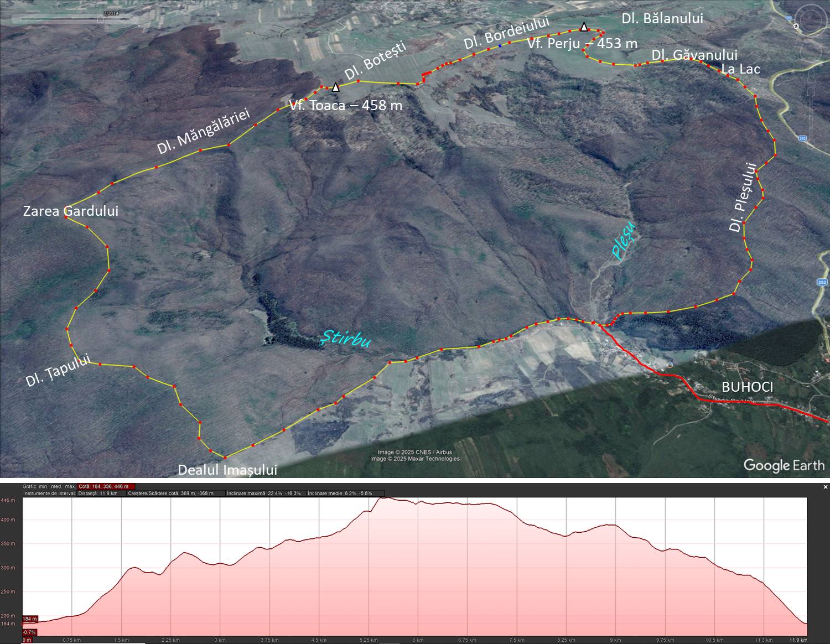830x644 pixels.
Task: Click the BUHOCI village label
Action: [x=747, y=387]
